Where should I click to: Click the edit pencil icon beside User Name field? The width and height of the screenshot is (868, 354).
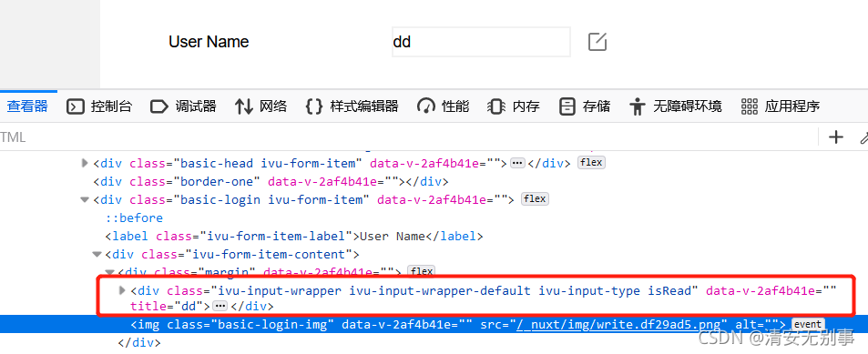(x=597, y=42)
